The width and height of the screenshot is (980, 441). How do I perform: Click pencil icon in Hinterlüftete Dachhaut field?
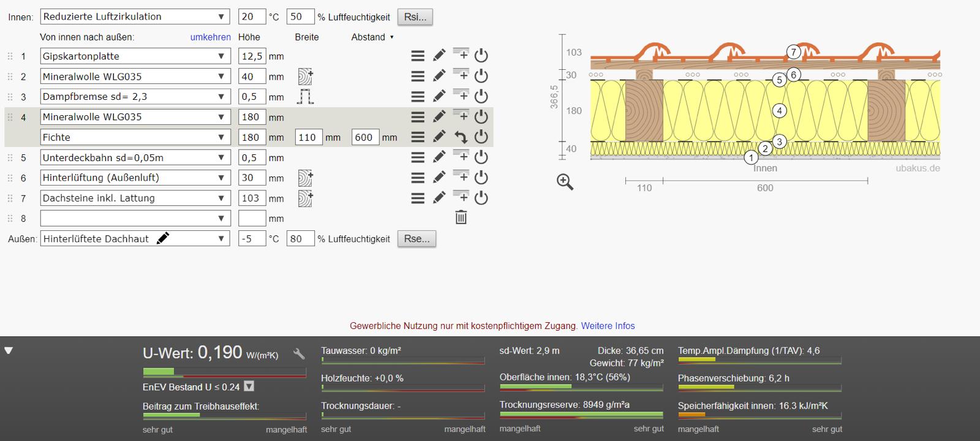pos(163,239)
